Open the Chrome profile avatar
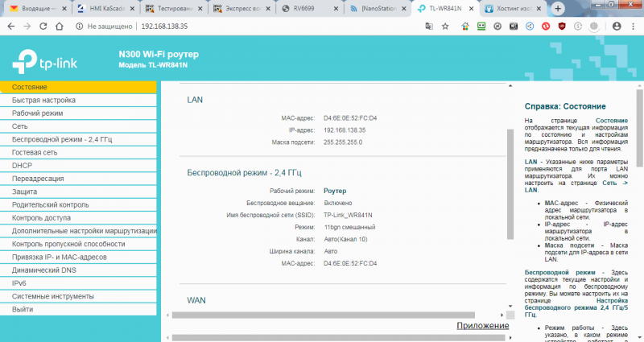The width and height of the screenshot is (644, 342). 617,27
